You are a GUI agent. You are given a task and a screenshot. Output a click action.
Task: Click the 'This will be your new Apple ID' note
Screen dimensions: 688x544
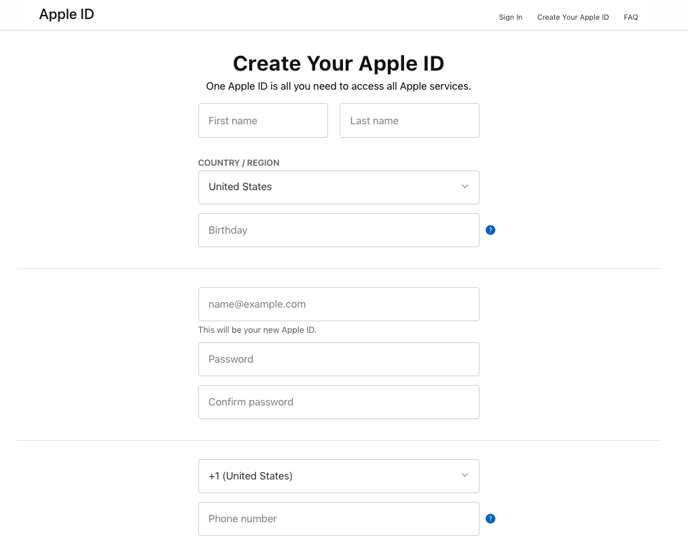pos(257,330)
